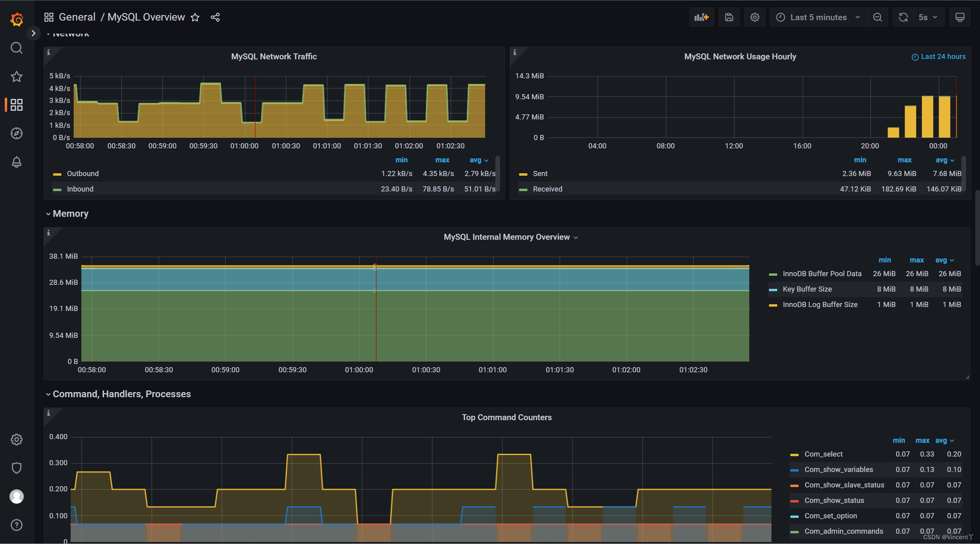980x544 pixels.
Task: Toggle Com_show_variables series visibility
Action: point(838,470)
